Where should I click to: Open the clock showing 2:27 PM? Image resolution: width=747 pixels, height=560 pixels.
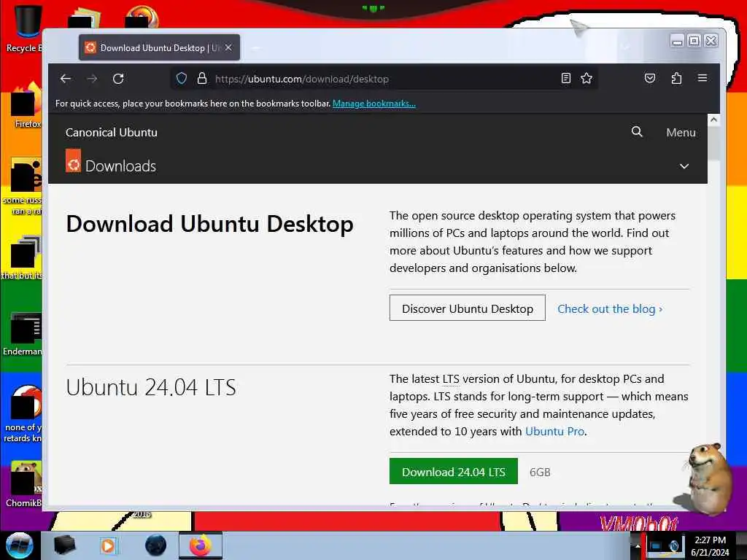coord(710,545)
